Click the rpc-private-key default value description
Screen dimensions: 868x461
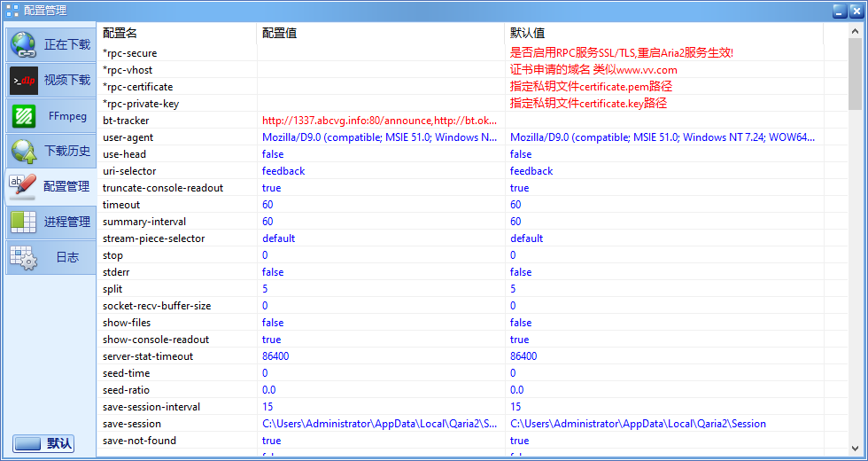click(588, 104)
